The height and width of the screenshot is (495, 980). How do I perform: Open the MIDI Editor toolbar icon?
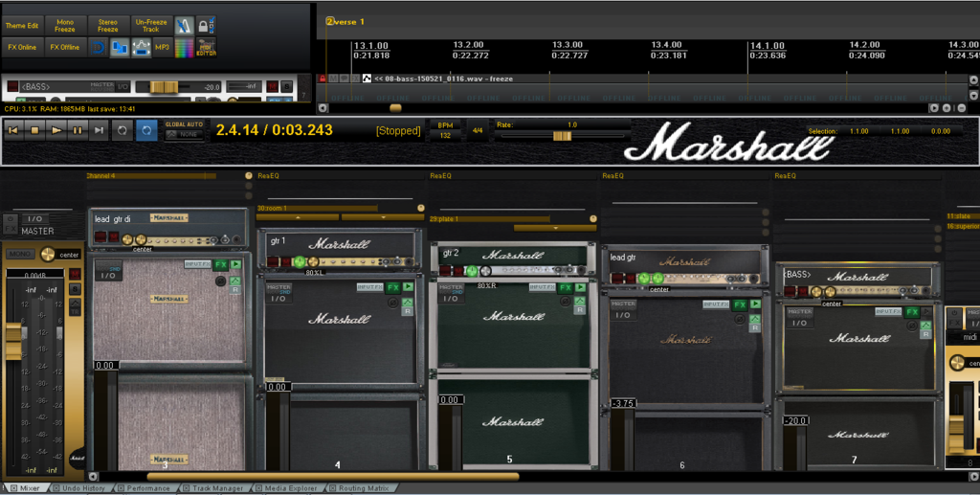[206, 48]
